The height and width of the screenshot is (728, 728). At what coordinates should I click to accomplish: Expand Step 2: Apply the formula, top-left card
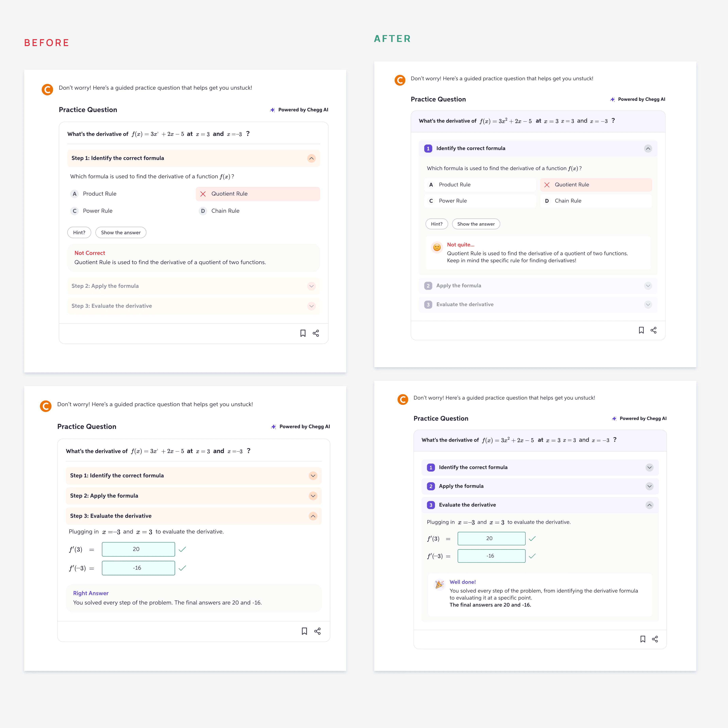(x=311, y=286)
